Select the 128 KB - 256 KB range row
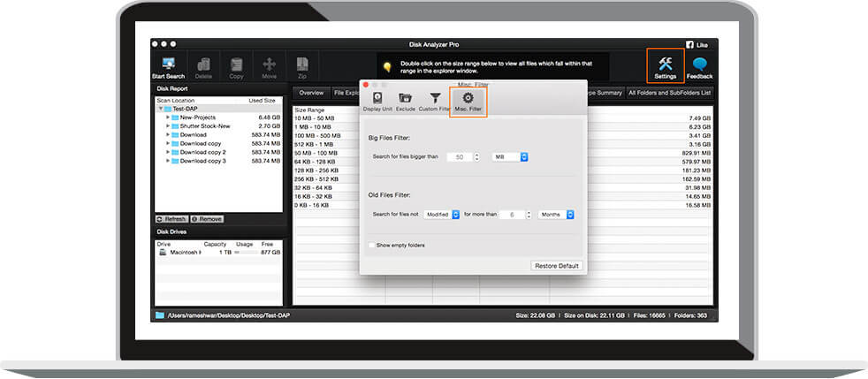The height and width of the screenshot is (379, 868). point(316,171)
